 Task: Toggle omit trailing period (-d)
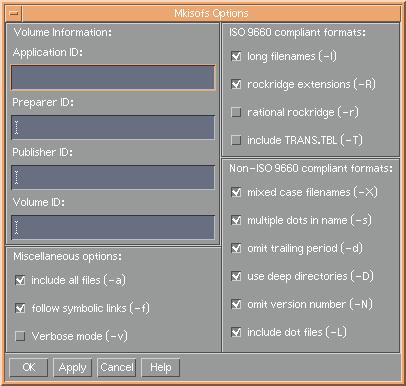pos(236,248)
